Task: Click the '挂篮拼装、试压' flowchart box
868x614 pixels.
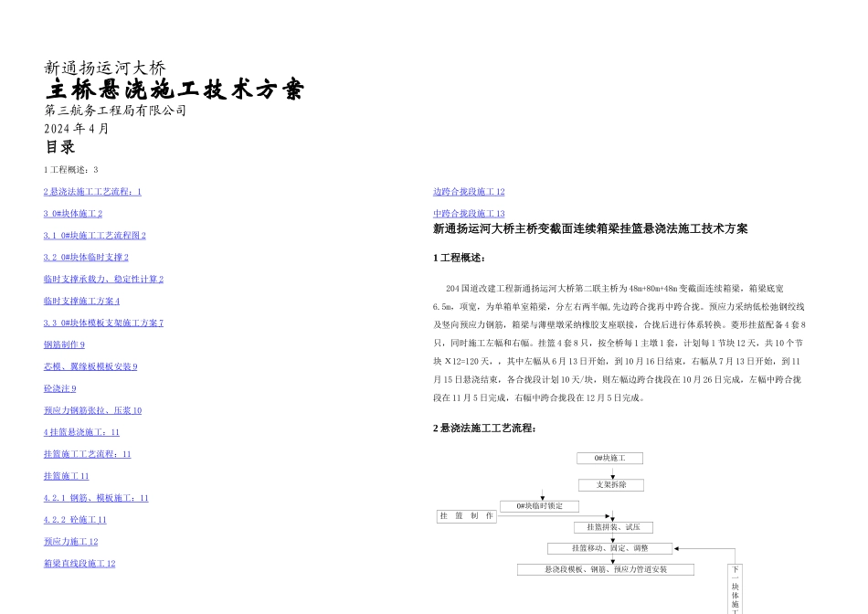Action: pos(613,527)
